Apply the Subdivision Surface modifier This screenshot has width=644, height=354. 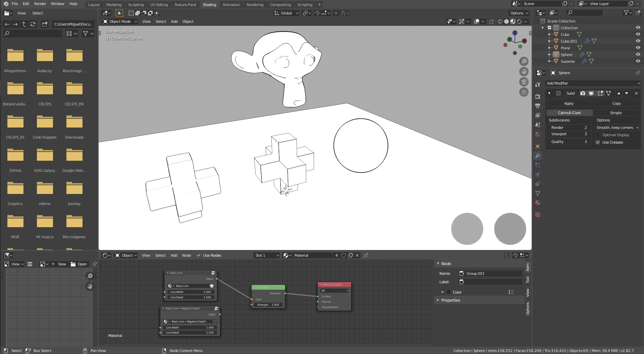click(x=569, y=103)
